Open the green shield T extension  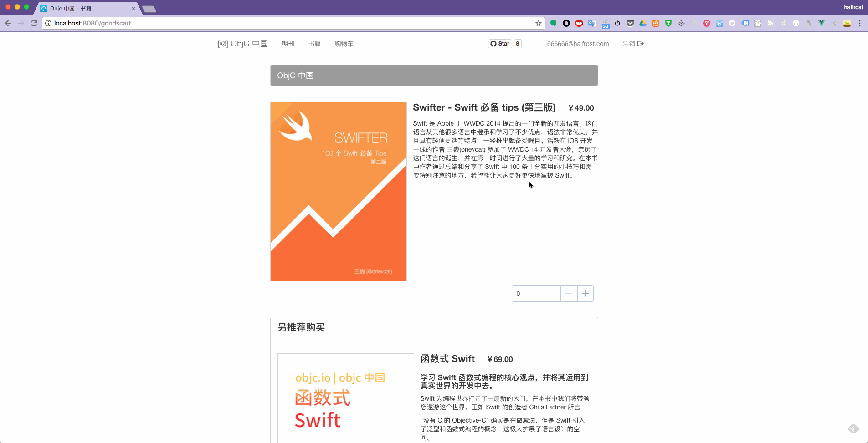[x=668, y=23]
